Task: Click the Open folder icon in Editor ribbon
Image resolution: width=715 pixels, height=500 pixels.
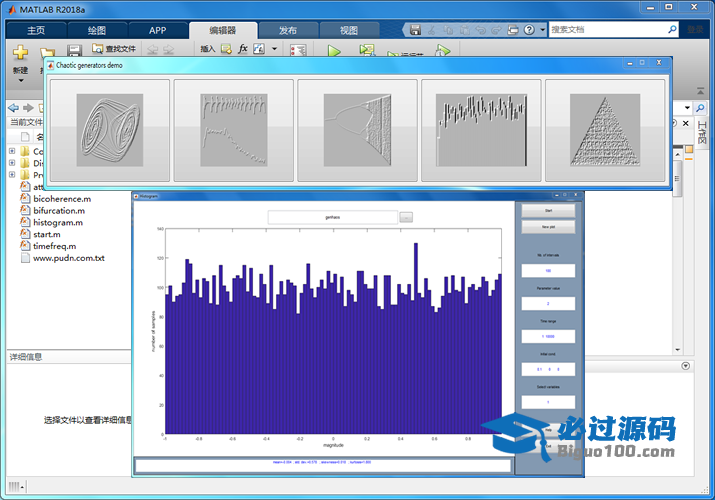Action: 47,52
